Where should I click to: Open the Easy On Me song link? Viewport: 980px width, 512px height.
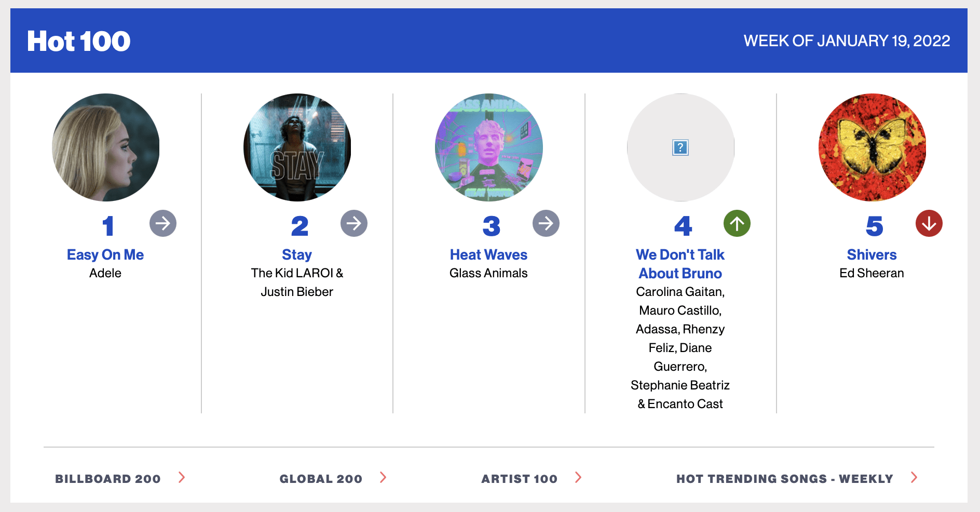pos(105,254)
